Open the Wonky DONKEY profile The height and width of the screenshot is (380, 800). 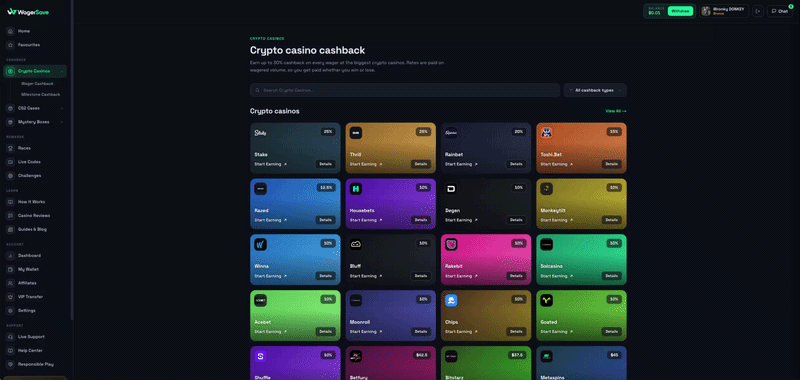[724, 11]
